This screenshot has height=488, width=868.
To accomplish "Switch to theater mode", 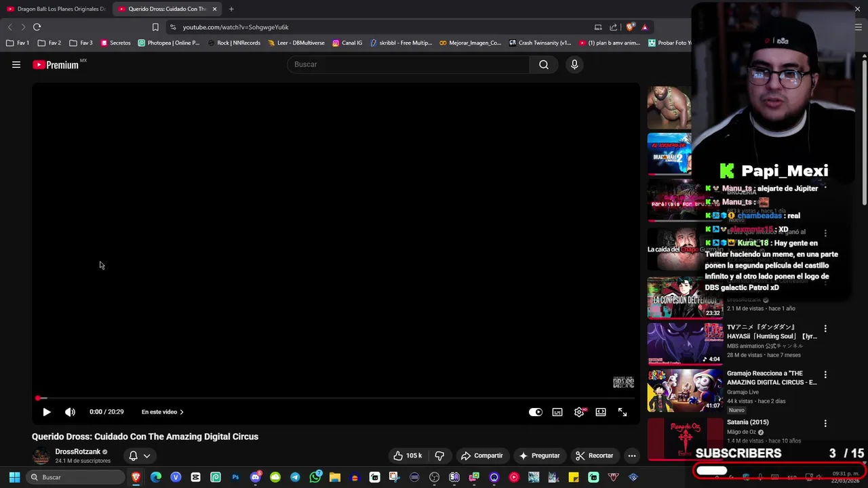I will click(x=601, y=412).
